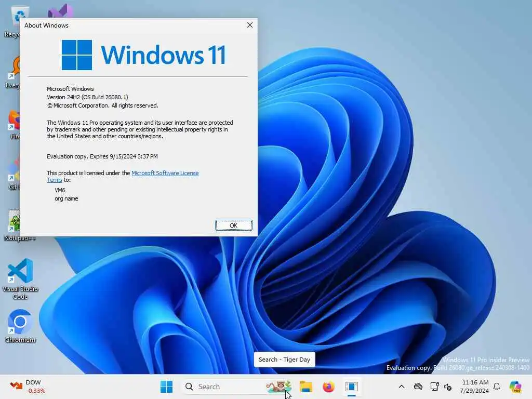Open the Windows Start menu

[166, 387]
